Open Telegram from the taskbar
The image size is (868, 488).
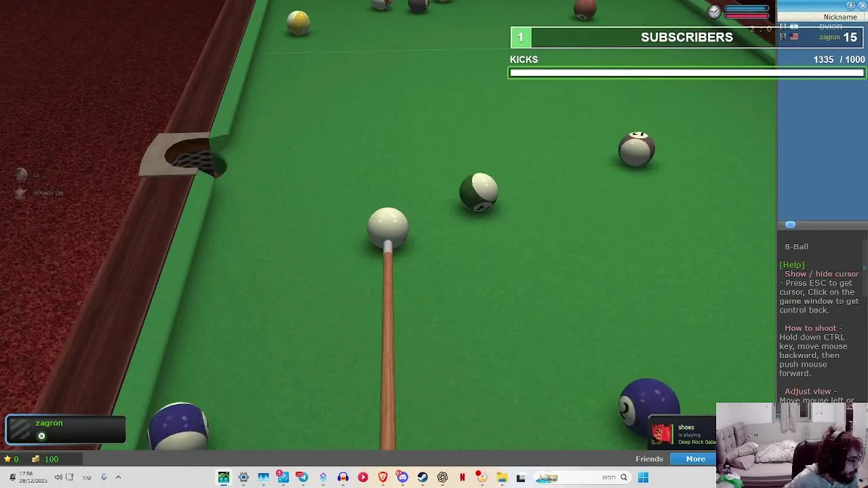point(302,478)
